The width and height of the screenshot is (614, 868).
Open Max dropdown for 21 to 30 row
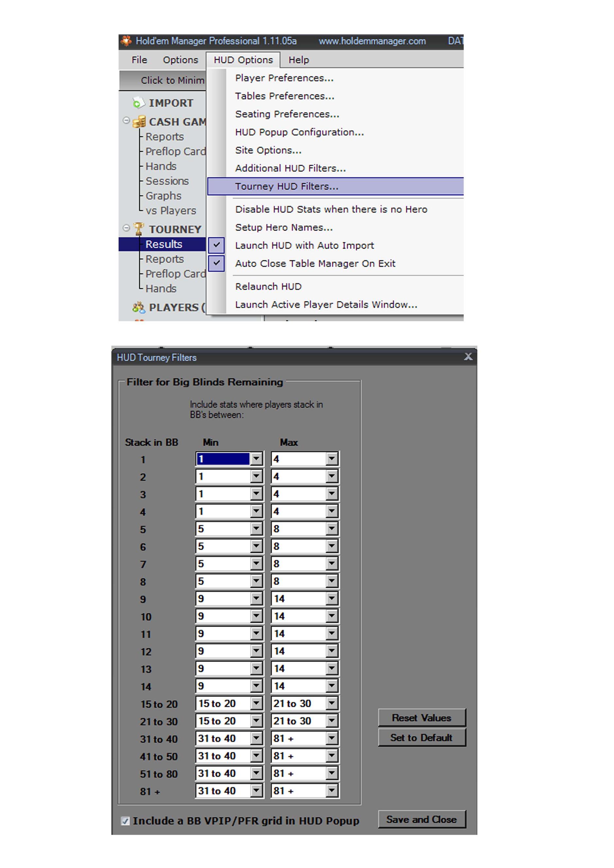(x=332, y=721)
